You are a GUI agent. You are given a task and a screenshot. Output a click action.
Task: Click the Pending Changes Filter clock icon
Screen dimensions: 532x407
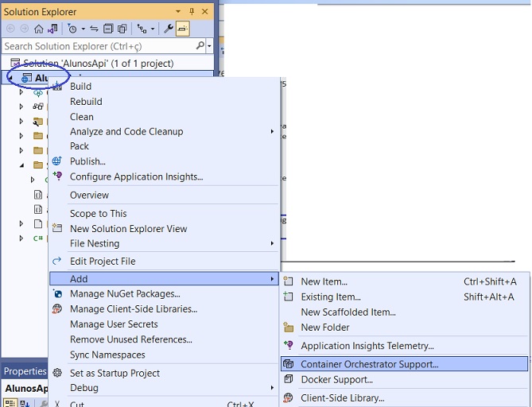[72, 29]
